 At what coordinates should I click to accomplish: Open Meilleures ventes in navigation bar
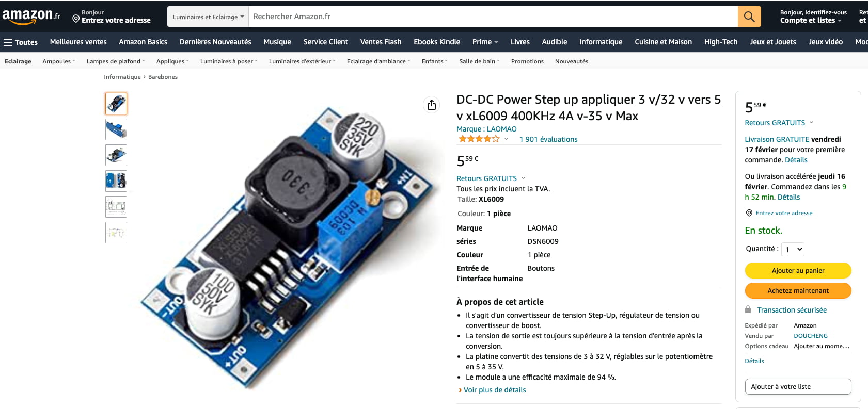[x=78, y=42]
